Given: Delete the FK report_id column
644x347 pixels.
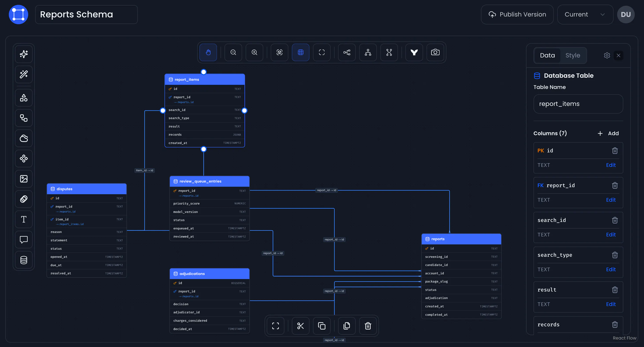Looking at the screenshot, I should click(x=615, y=185).
